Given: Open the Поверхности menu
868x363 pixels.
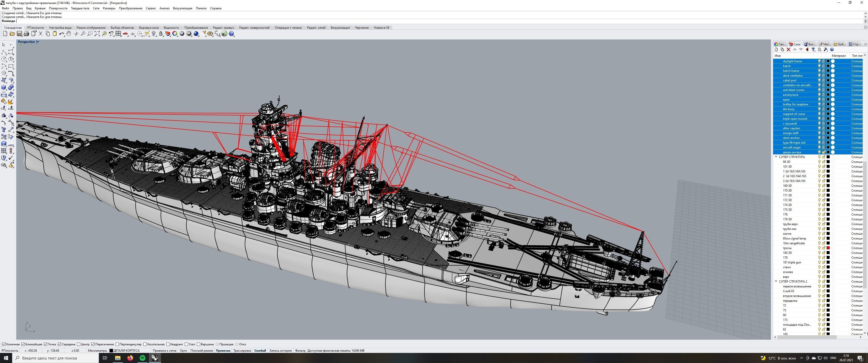Looking at the screenshot, I should pyautogui.click(x=58, y=8).
